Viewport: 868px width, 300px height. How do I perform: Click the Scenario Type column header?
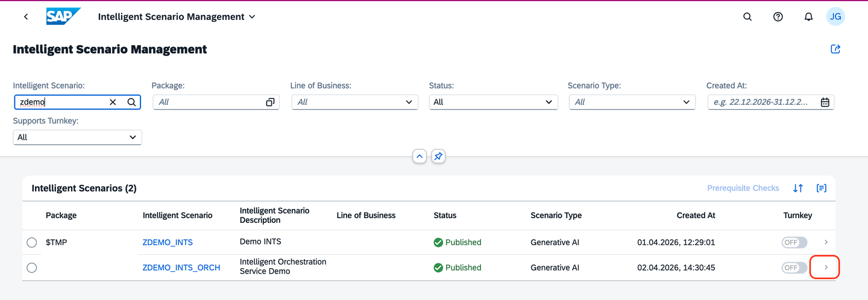[x=556, y=215]
